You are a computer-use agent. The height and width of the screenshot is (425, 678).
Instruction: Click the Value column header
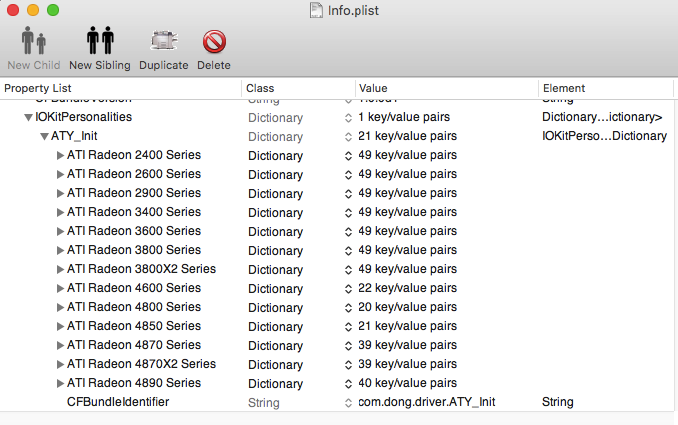[447, 88]
